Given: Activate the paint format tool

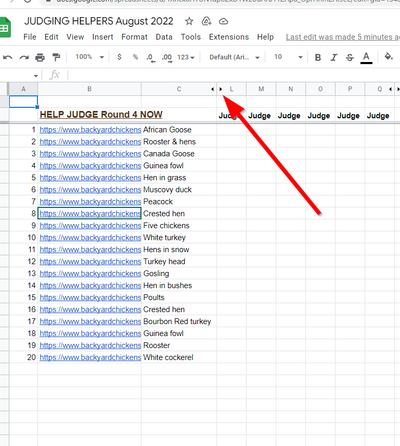Looking at the screenshot, I should [56, 57].
